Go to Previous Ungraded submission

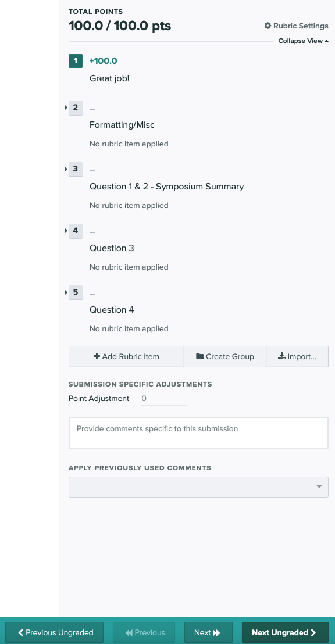point(54,632)
